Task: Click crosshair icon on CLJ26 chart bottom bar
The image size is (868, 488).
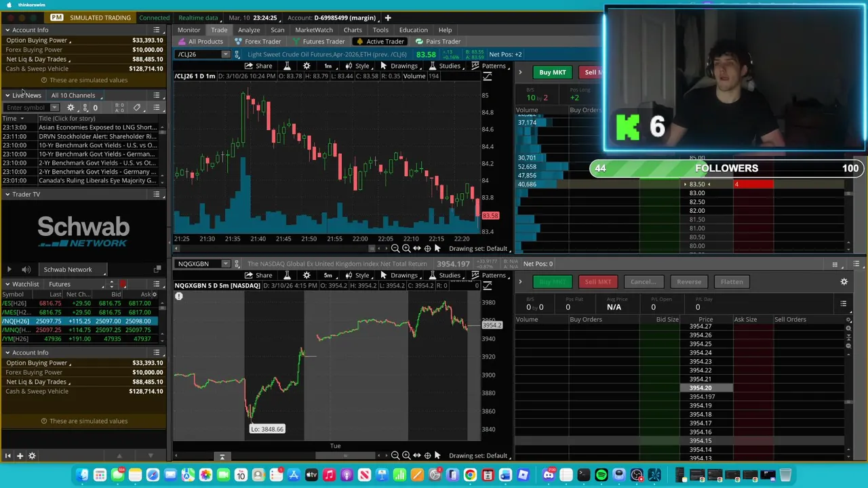Action: pos(427,249)
